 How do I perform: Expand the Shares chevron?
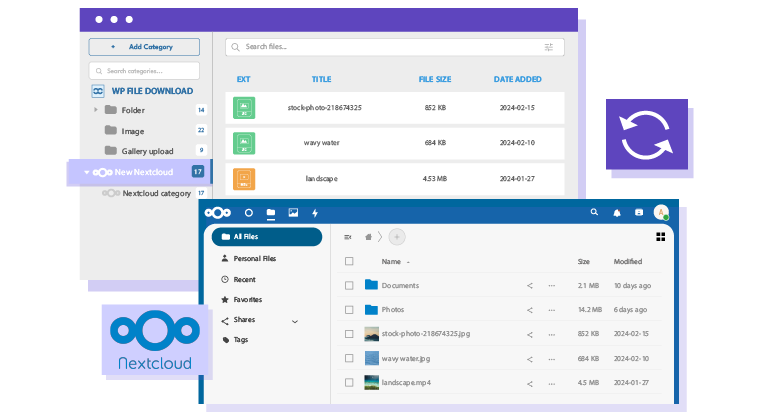tap(295, 322)
